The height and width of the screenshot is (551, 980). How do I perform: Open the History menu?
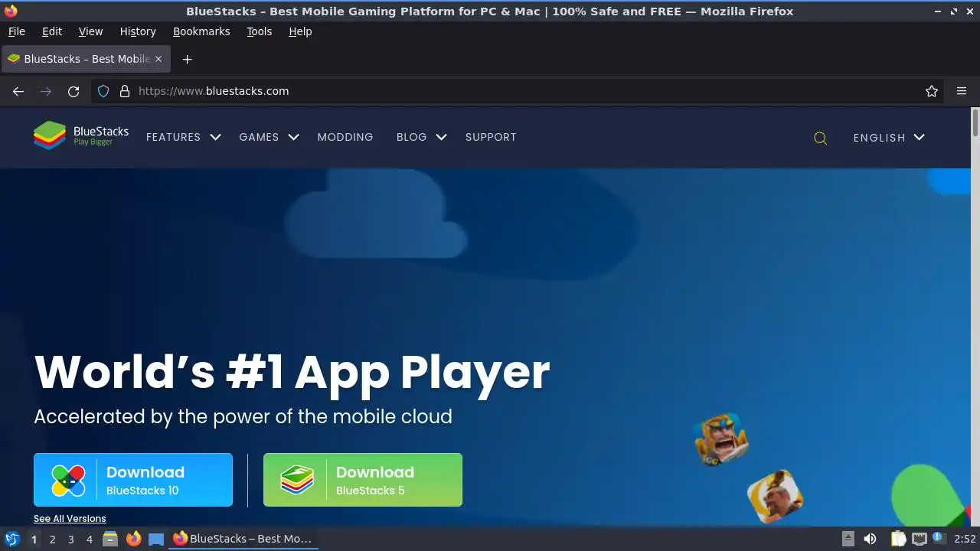coord(138,31)
